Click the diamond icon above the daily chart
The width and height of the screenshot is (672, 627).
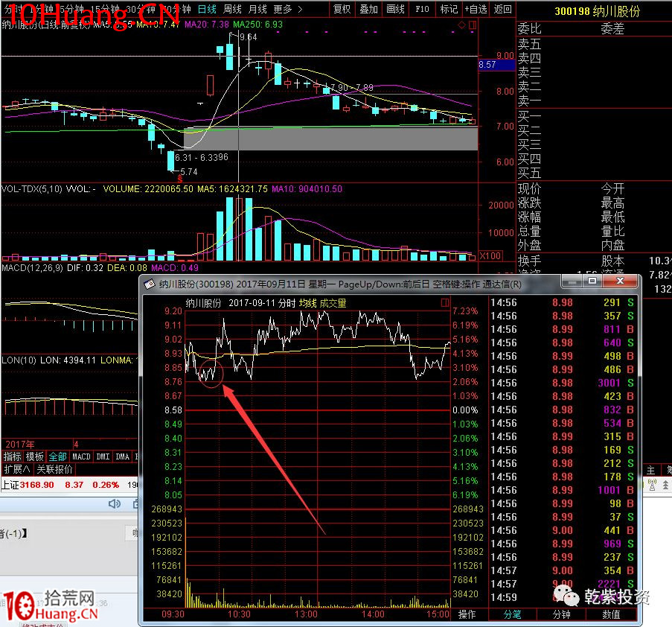click(x=461, y=25)
